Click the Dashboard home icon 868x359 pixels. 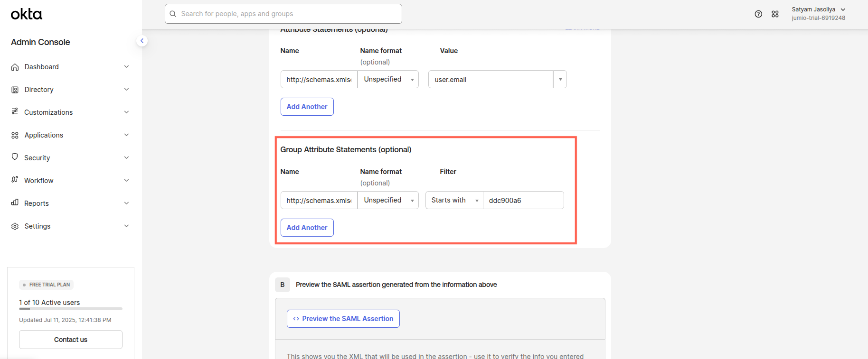tap(15, 67)
